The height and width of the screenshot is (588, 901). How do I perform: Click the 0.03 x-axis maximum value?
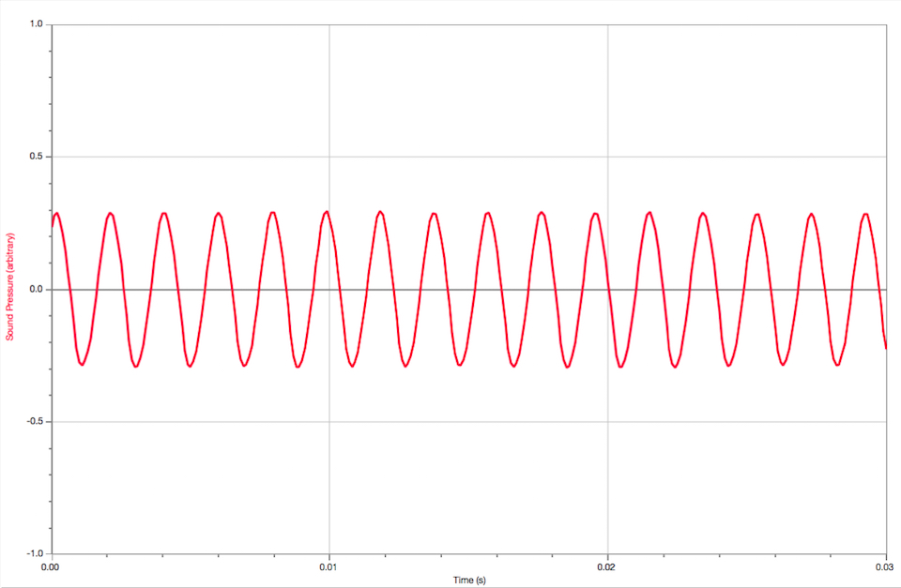pos(885,566)
